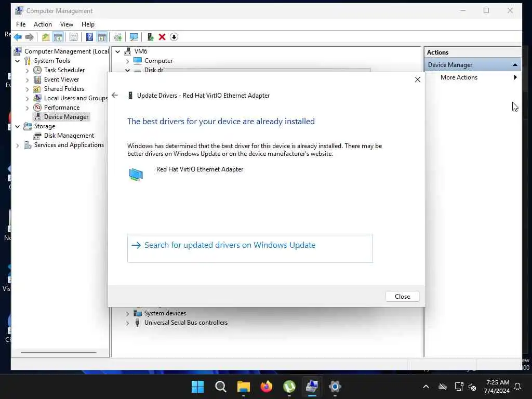Select More Actions in the Actions pane
The height and width of the screenshot is (399, 532).
click(459, 77)
